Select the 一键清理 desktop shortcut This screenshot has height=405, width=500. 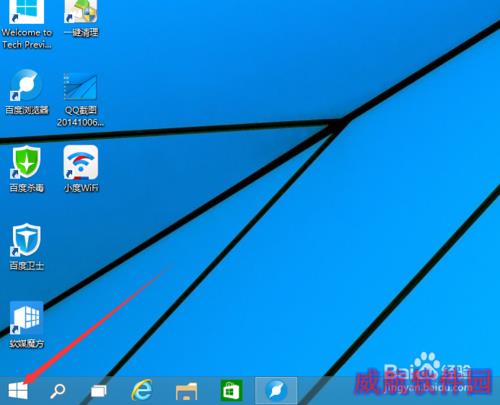[81, 18]
